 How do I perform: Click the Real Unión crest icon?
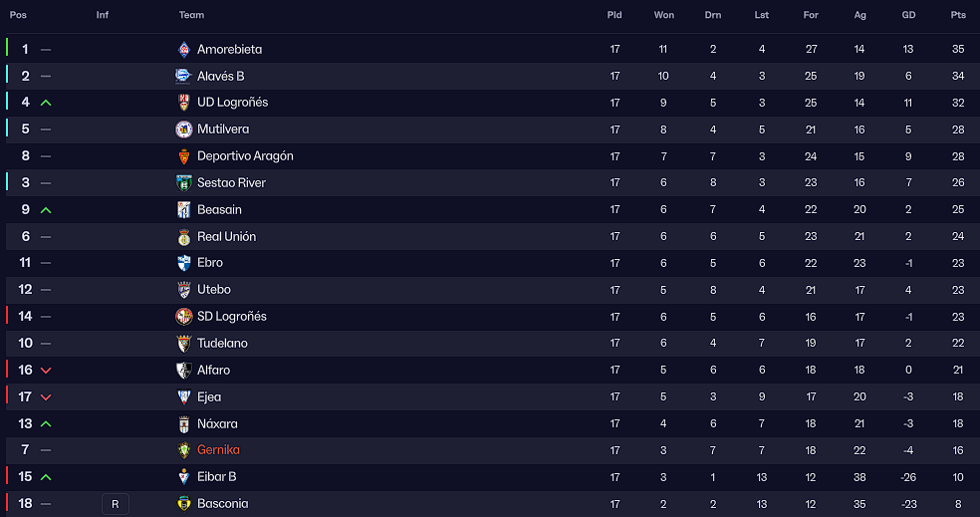[x=183, y=237]
